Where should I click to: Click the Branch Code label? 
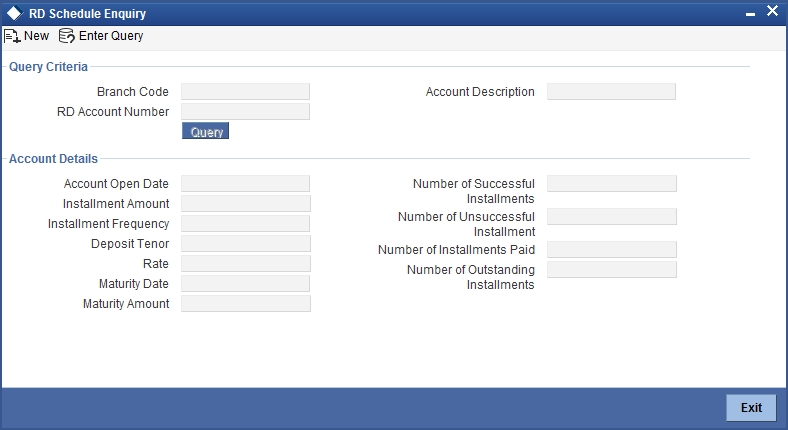pyautogui.click(x=133, y=92)
